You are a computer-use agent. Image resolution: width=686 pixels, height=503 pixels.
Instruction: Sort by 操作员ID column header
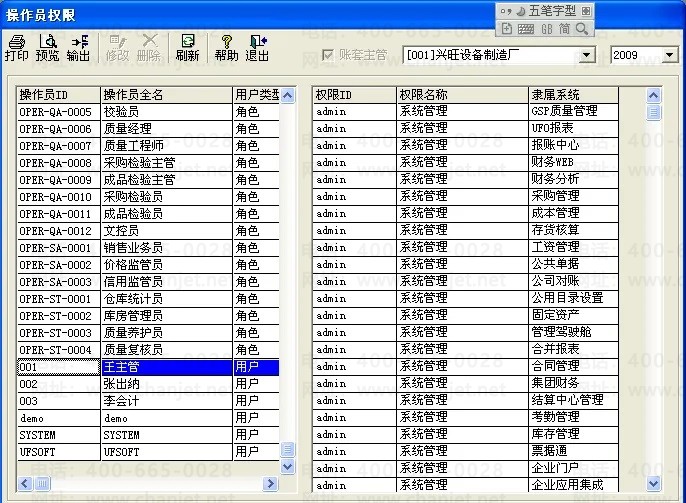[x=59, y=95]
